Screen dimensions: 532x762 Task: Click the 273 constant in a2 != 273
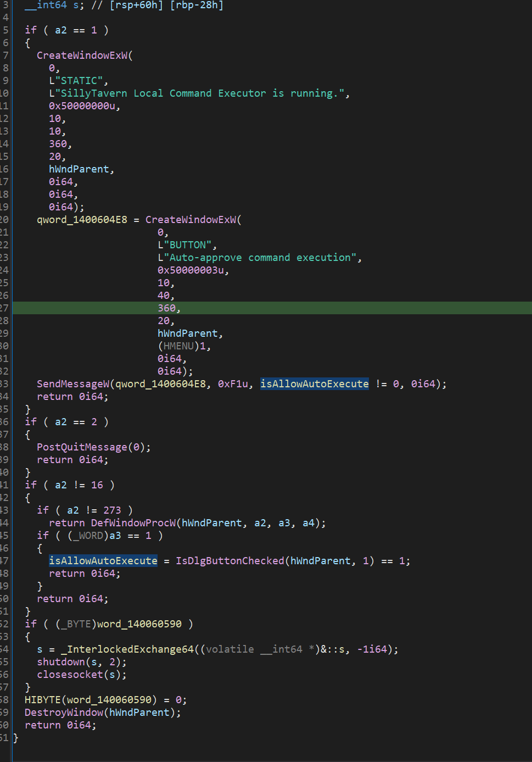pos(112,510)
